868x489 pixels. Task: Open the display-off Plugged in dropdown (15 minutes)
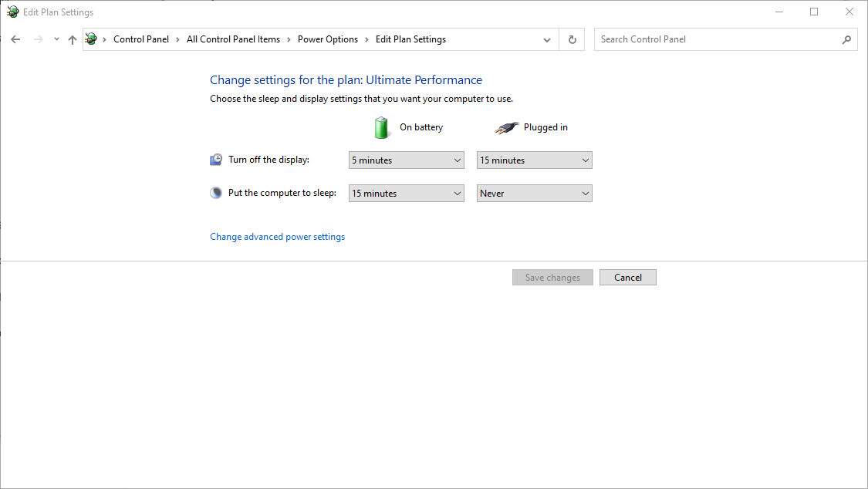(534, 160)
